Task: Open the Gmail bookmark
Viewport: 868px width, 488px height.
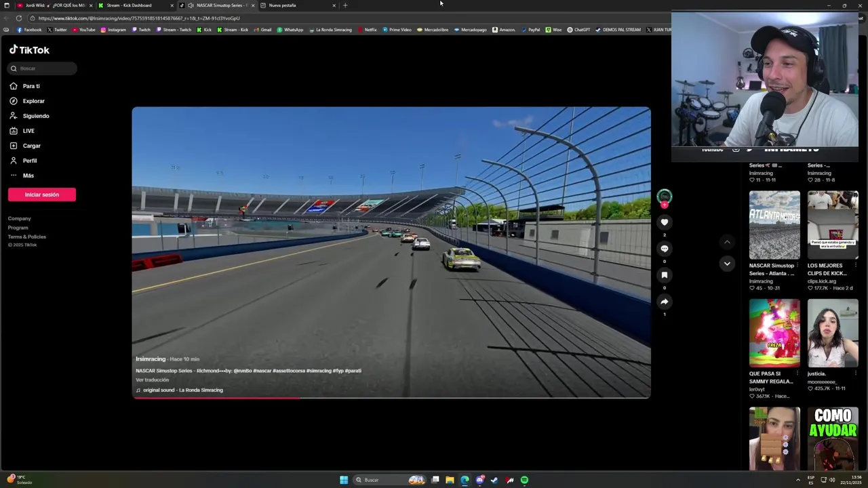Action: 262,30
